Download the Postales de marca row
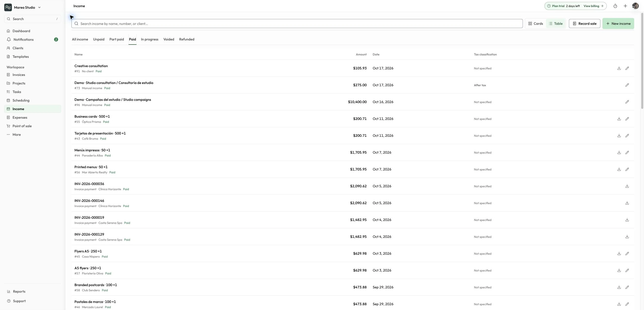Image resolution: width=644 pixels, height=310 pixels. tap(619, 304)
